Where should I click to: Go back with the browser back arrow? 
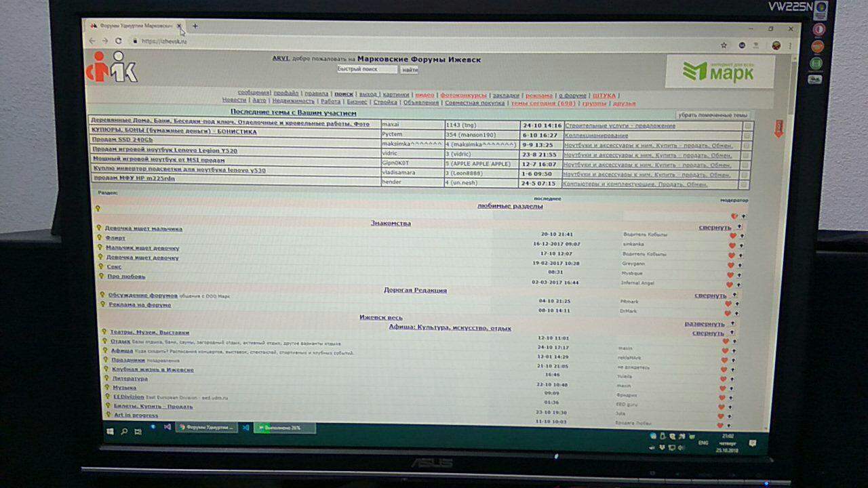92,41
